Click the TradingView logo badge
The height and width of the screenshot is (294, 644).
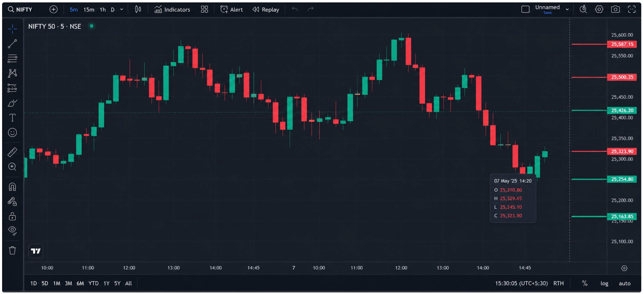[x=36, y=251]
